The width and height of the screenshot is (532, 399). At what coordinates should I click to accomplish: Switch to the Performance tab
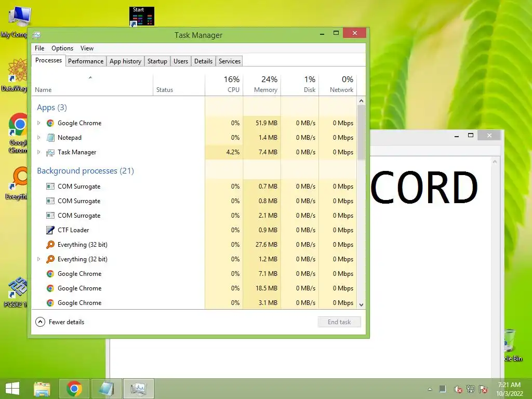(x=86, y=61)
